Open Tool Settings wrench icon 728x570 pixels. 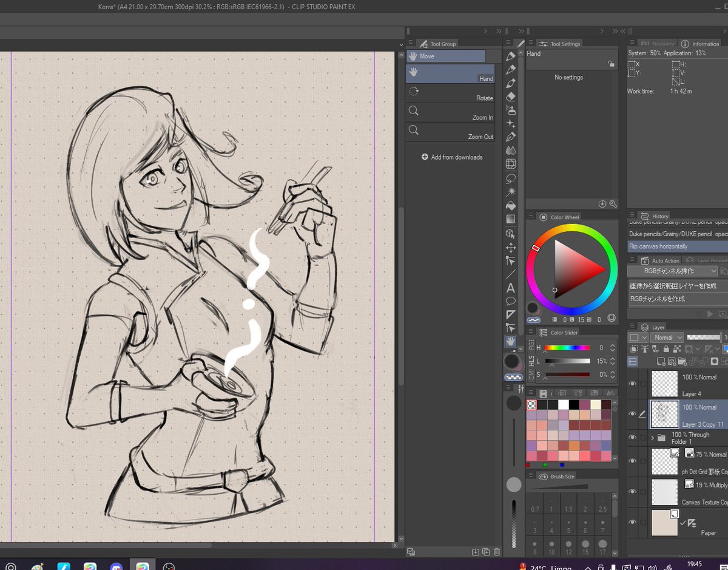click(613, 204)
